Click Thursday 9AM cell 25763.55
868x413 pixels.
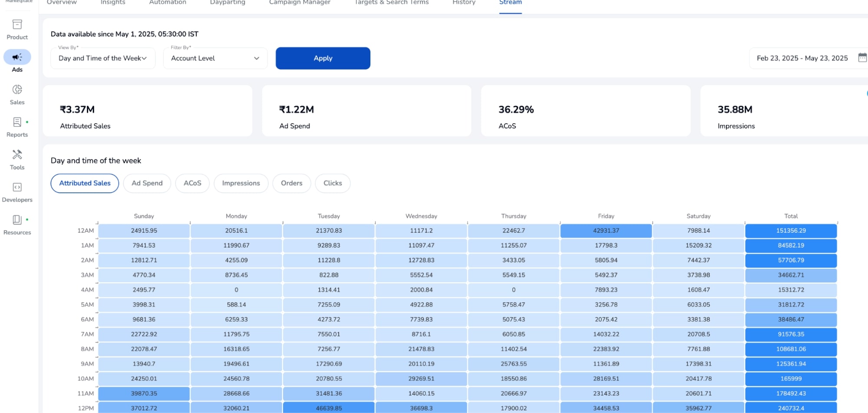(x=514, y=364)
